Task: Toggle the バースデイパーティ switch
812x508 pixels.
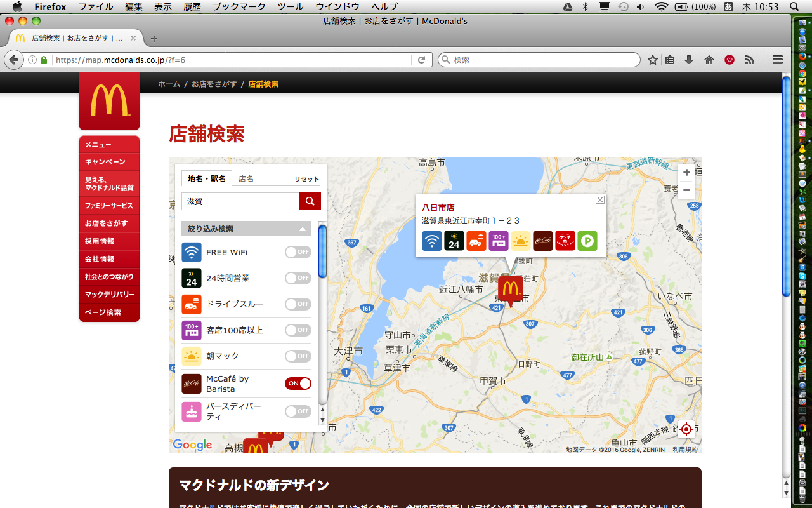Action: 298,411
